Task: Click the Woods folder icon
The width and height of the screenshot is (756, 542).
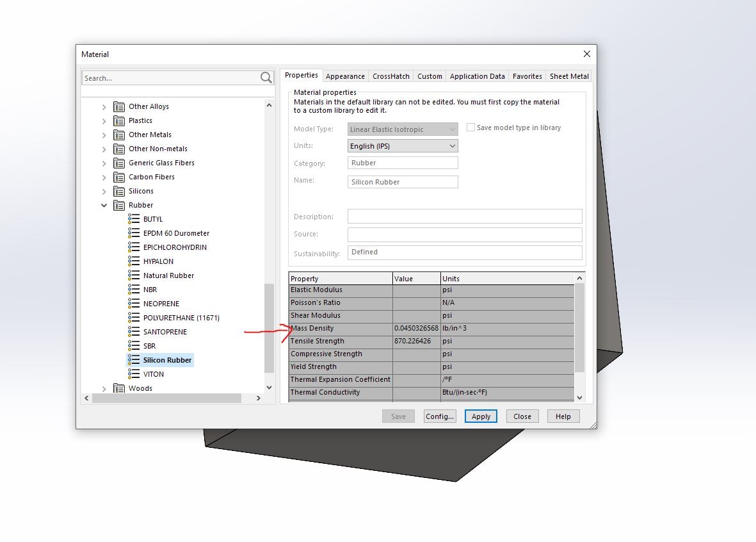Action: coord(118,388)
